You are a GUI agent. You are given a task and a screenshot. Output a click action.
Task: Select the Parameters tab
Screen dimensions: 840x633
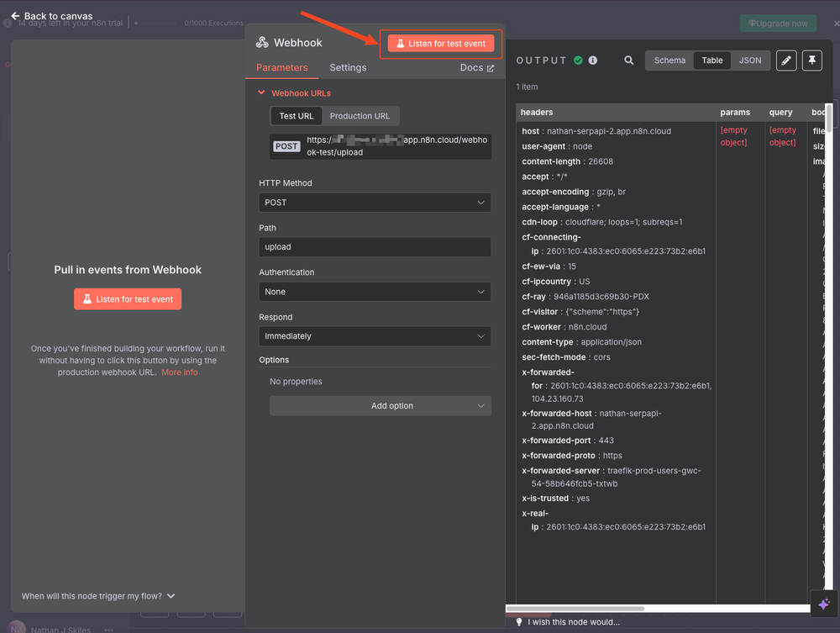pos(281,67)
